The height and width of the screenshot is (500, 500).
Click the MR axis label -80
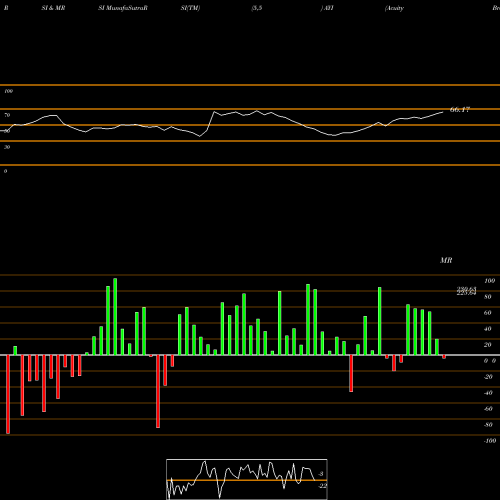pos(488,425)
